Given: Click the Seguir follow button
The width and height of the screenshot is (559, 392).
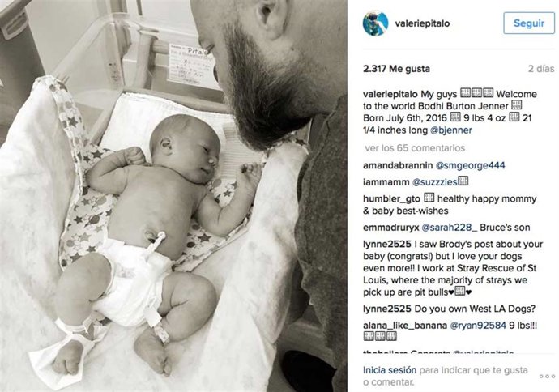Looking at the screenshot, I should [x=529, y=23].
